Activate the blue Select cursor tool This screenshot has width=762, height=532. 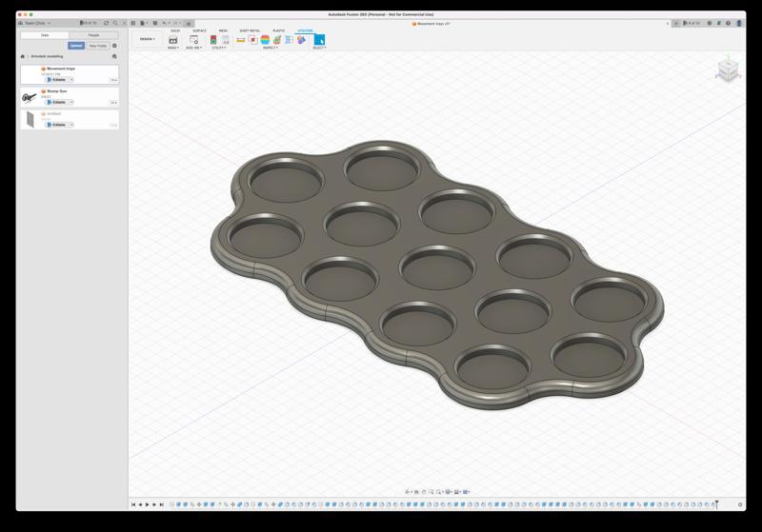(x=319, y=40)
